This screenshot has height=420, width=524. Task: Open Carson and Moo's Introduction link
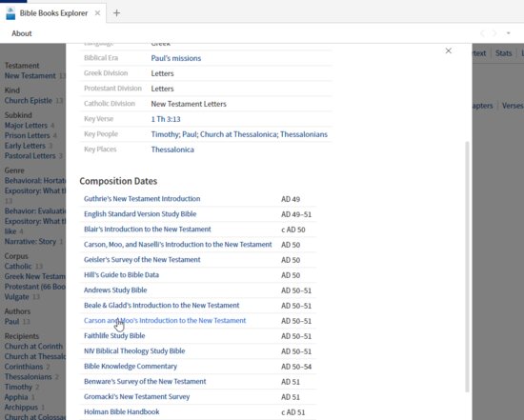(x=165, y=320)
